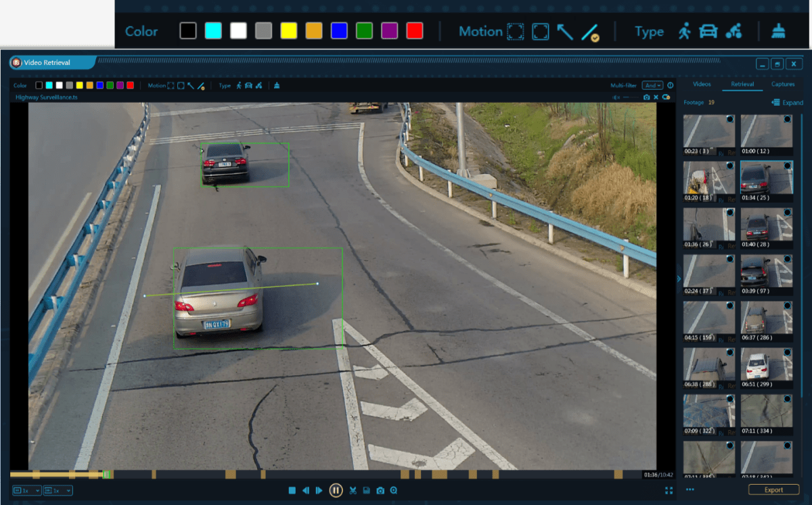Switch to the Captures tab
The width and height of the screenshot is (812, 505).
coord(783,84)
